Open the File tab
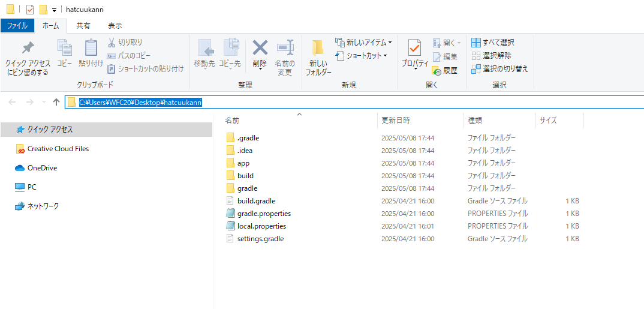The width and height of the screenshot is (644, 309). point(17,25)
